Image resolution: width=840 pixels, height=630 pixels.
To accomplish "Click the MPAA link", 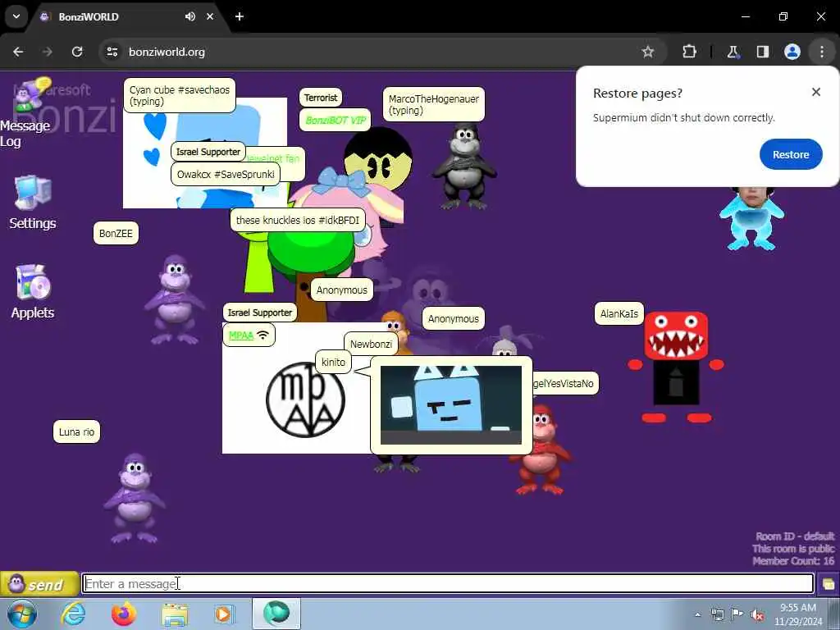I will (240, 336).
